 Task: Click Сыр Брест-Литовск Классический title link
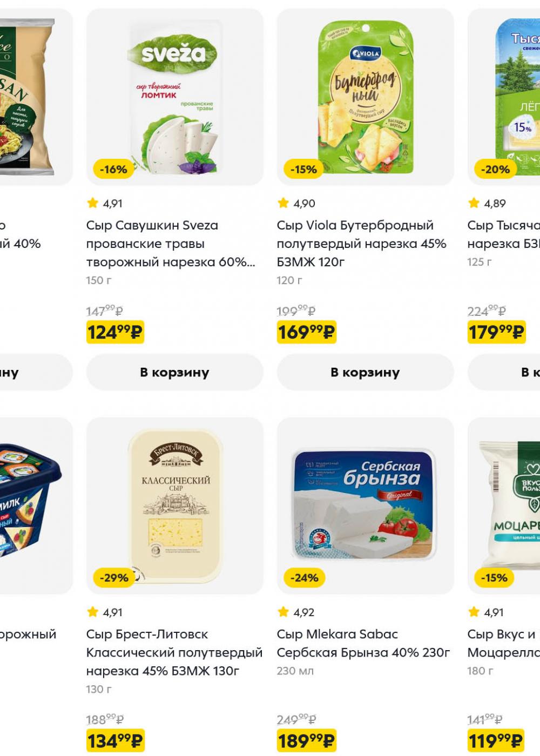click(x=174, y=652)
